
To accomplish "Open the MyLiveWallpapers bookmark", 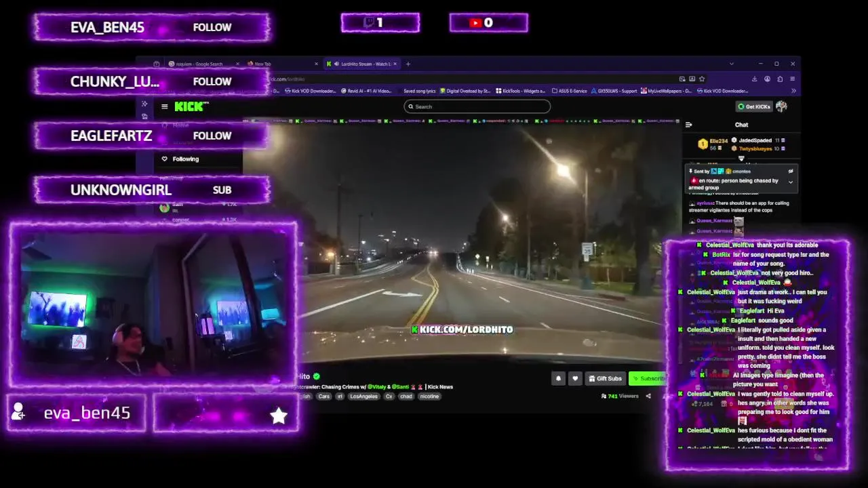I will point(667,91).
